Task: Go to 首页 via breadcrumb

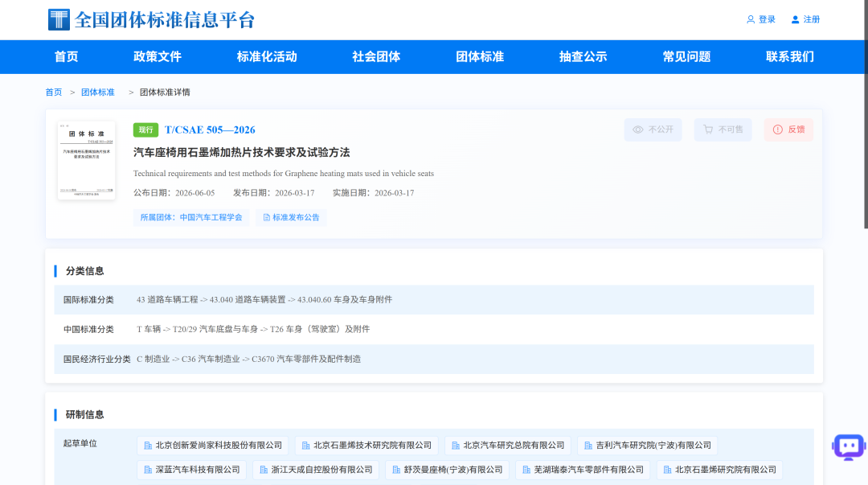Action: pyautogui.click(x=54, y=92)
